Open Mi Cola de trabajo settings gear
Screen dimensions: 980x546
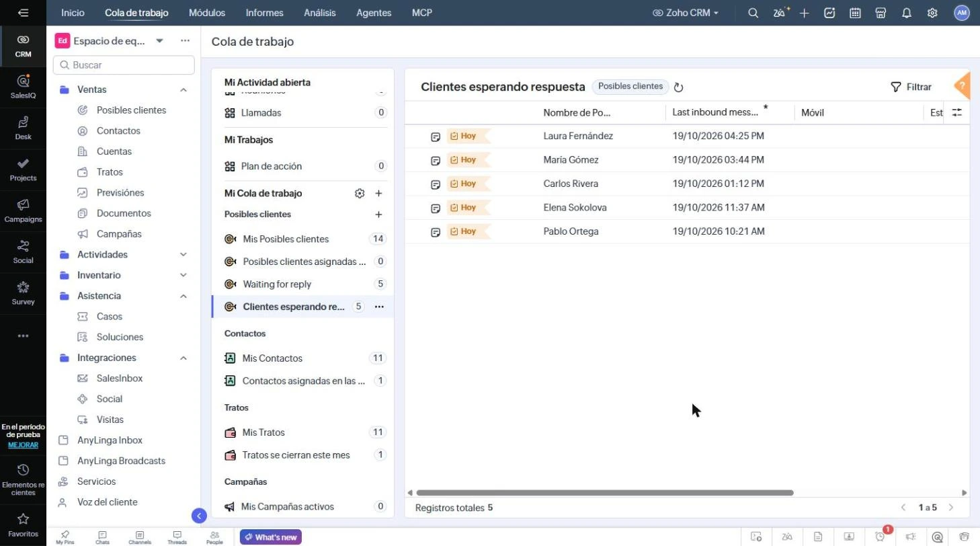pos(360,194)
